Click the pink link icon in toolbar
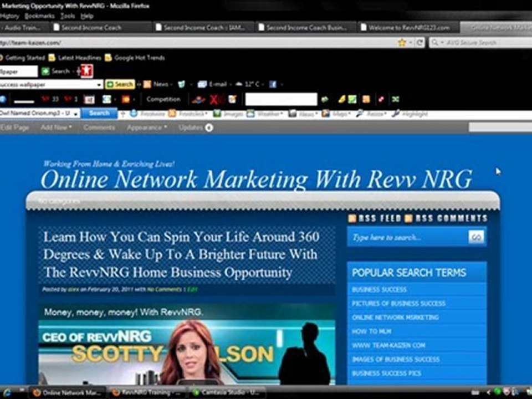Screen dimensions: 532x399 tap(381, 99)
